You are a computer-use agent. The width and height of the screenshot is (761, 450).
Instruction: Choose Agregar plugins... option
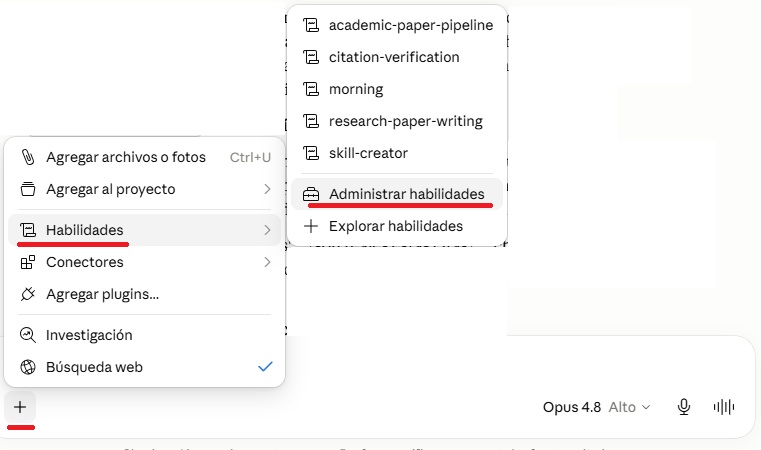tap(145, 294)
